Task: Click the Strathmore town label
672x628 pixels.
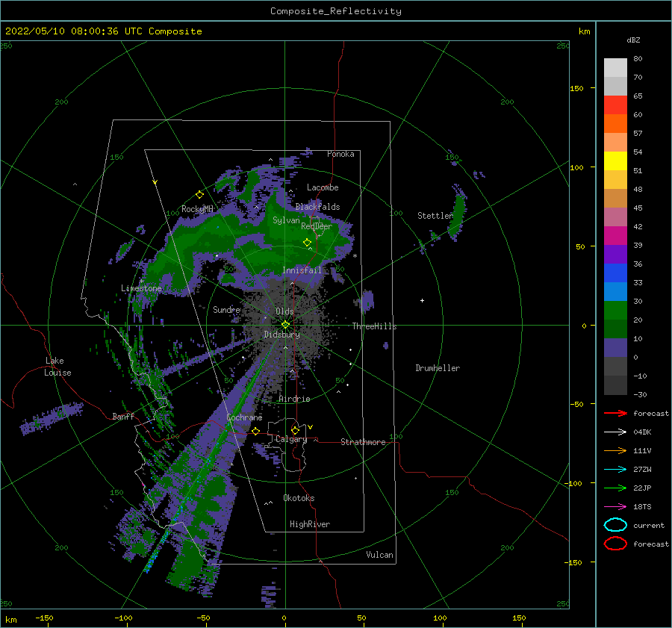Action: (363, 442)
